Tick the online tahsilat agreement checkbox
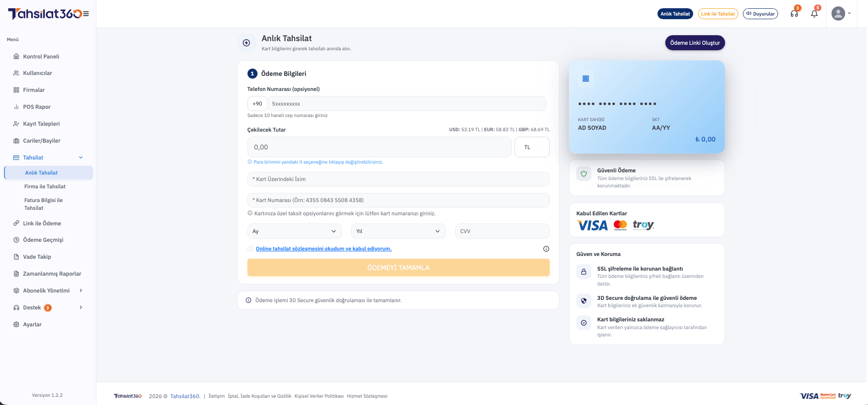This screenshot has height=405, width=868. [250, 249]
